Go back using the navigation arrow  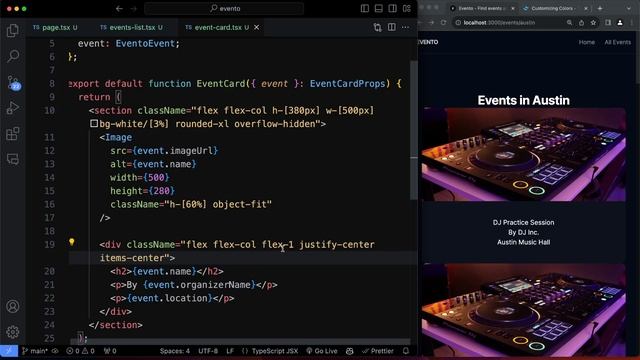tap(119, 9)
